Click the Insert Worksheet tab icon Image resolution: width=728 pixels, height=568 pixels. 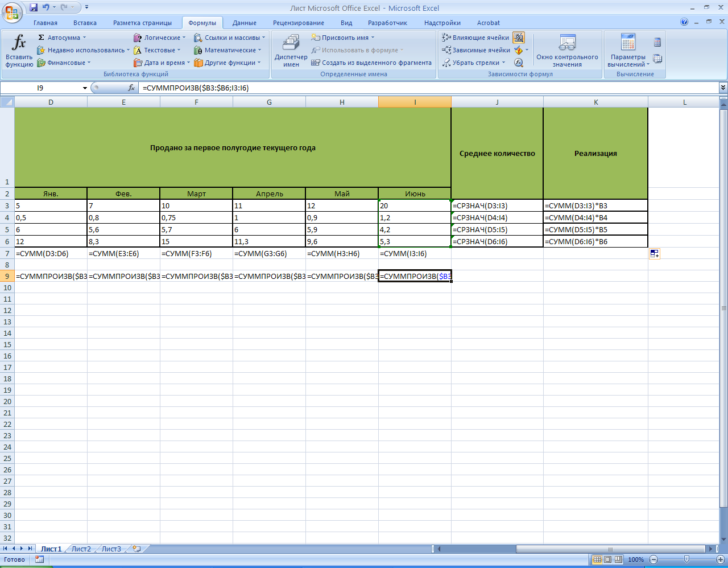136,549
